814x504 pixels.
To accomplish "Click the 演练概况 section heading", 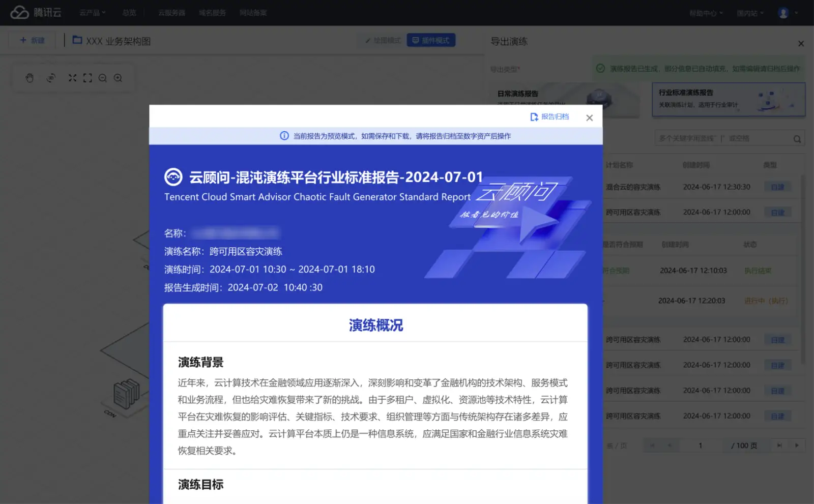I will (x=376, y=325).
